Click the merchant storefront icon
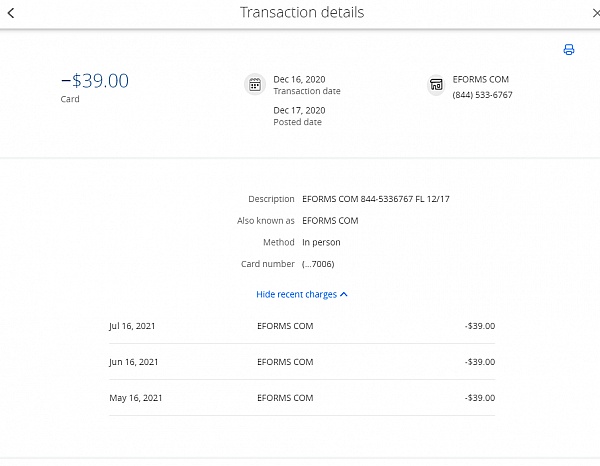 pyautogui.click(x=435, y=85)
